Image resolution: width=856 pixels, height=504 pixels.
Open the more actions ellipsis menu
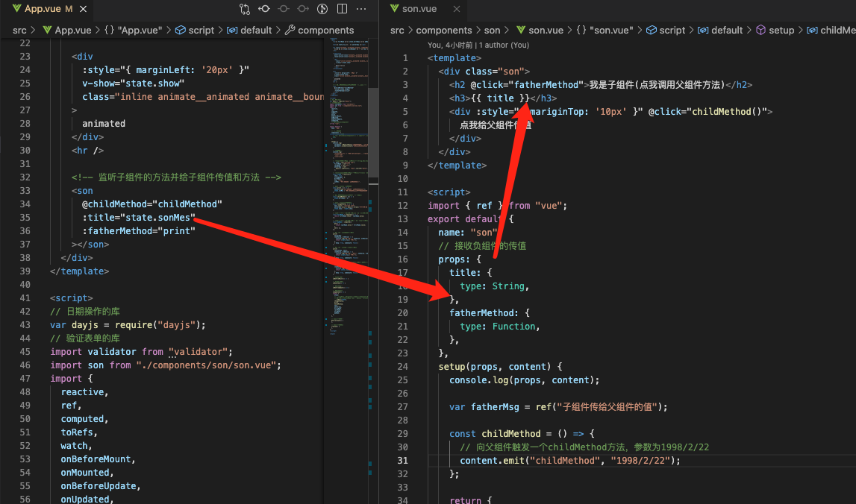(361, 9)
